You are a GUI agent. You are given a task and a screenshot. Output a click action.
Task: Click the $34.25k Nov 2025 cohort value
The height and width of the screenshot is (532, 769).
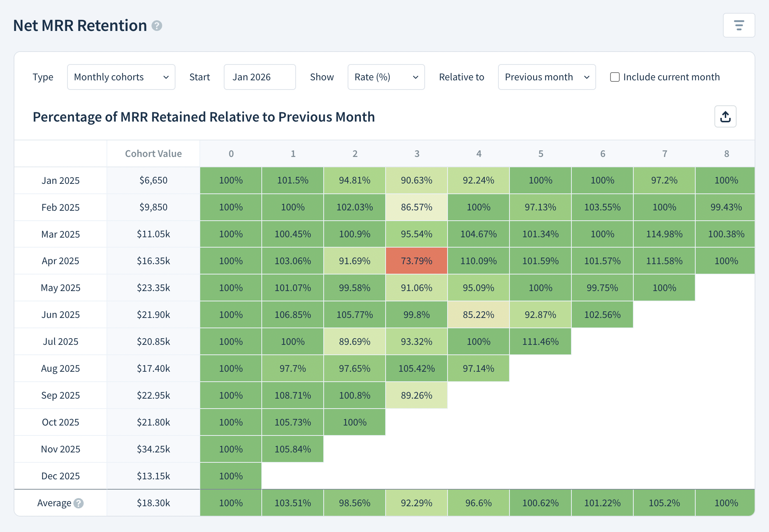153,449
